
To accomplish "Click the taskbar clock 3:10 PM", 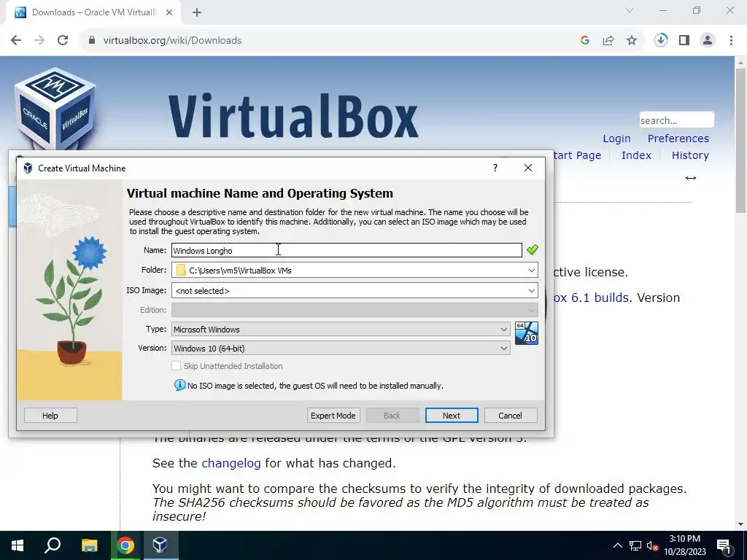I will (684, 539).
